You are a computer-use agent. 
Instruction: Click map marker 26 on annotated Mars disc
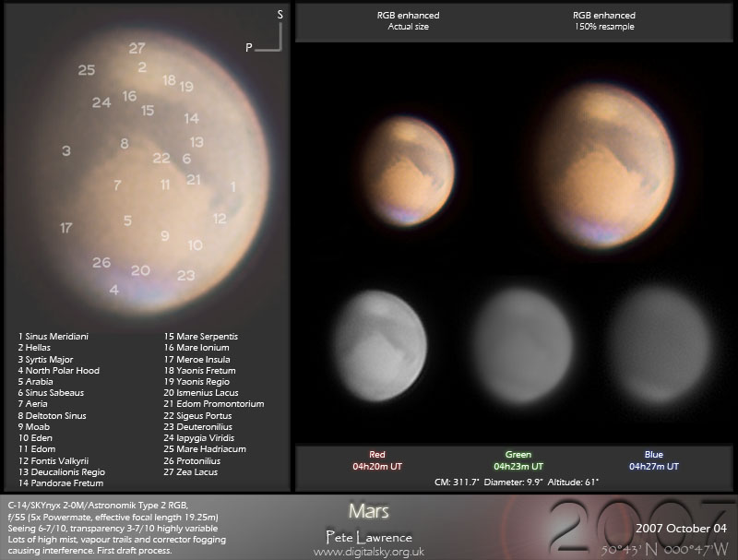coord(101,262)
